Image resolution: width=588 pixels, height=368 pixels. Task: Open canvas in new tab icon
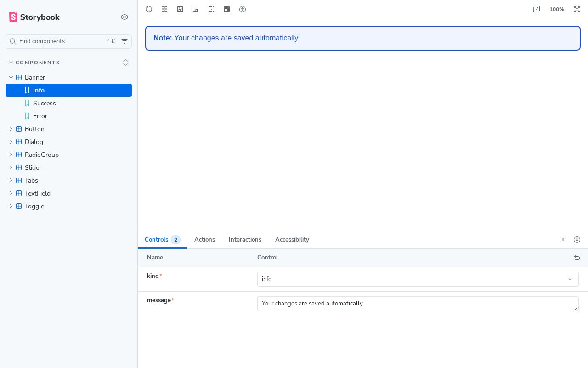pyautogui.click(x=537, y=9)
